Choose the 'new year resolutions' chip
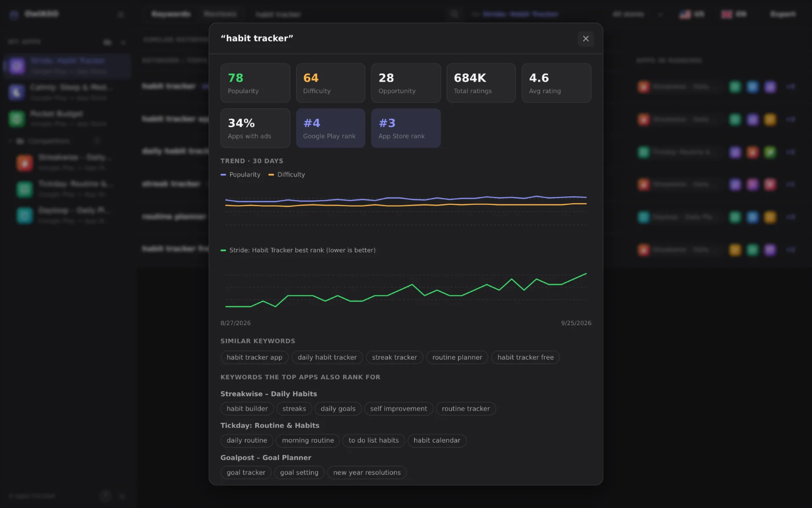This screenshot has height=508, width=812. [367, 472]
